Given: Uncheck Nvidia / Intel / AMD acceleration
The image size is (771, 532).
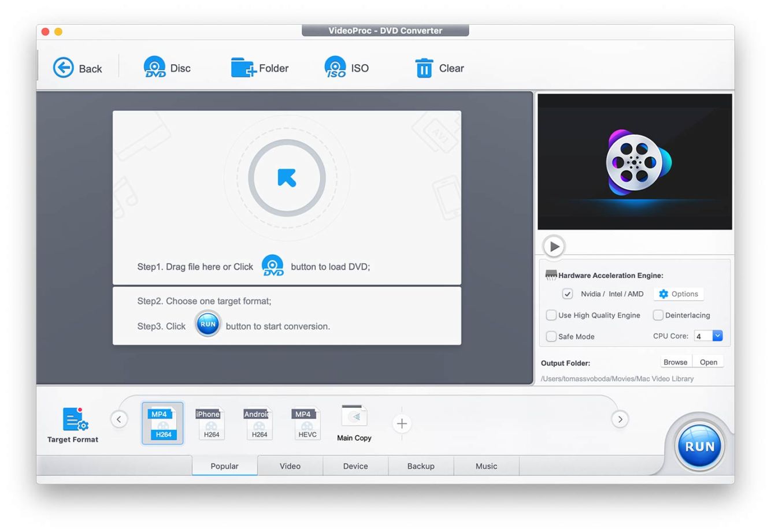Looking at the screenshot, I should (568, 294).
